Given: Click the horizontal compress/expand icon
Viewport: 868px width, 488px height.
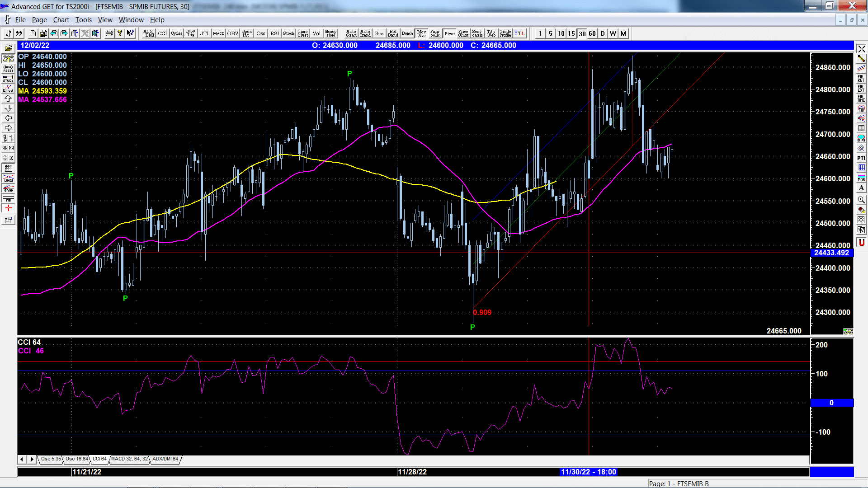Looking at the screenshot, I should click(x=8, y=148).
